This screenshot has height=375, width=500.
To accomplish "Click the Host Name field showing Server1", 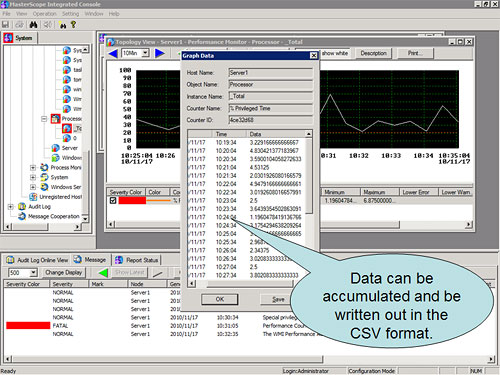I will click(x=271, y=73).
